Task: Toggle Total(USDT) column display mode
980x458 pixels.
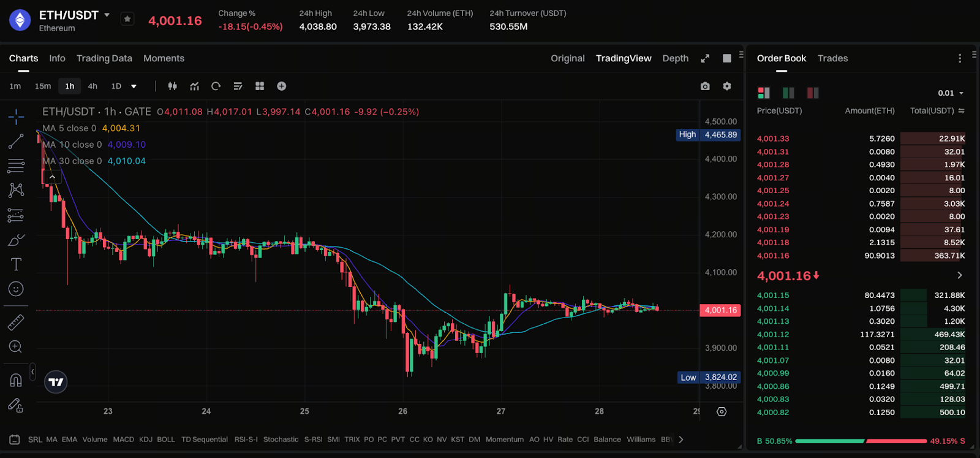Action: [x=962, y=111]
